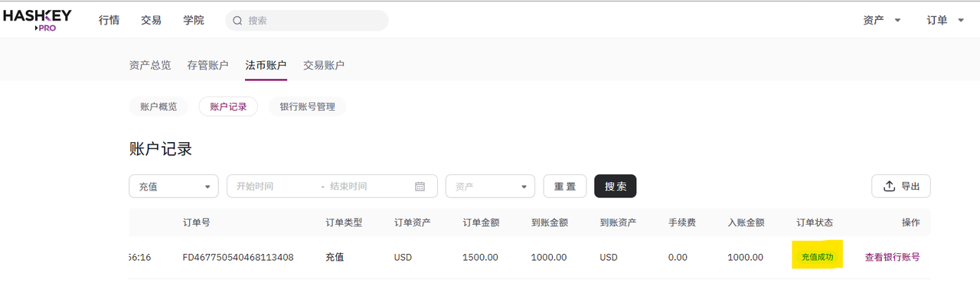Open the calendar date picker icon
This screenshot has height=299, width=980.
click(420, 187)
